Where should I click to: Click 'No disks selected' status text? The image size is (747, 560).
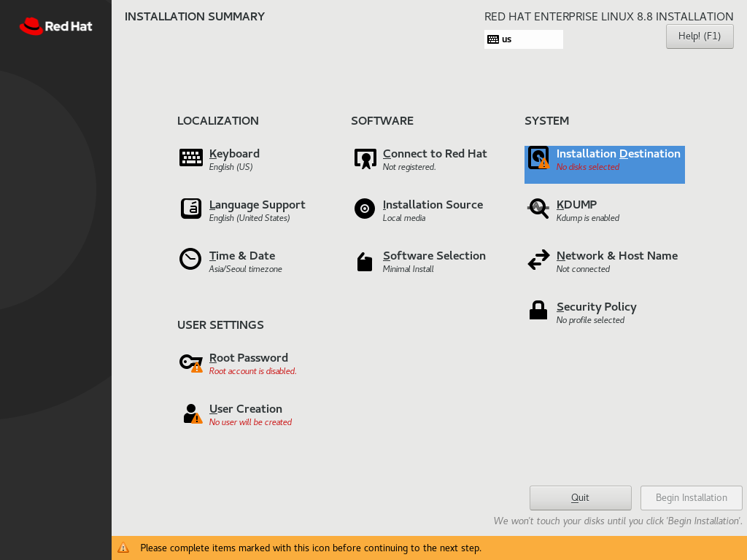[x=588, y=167]
